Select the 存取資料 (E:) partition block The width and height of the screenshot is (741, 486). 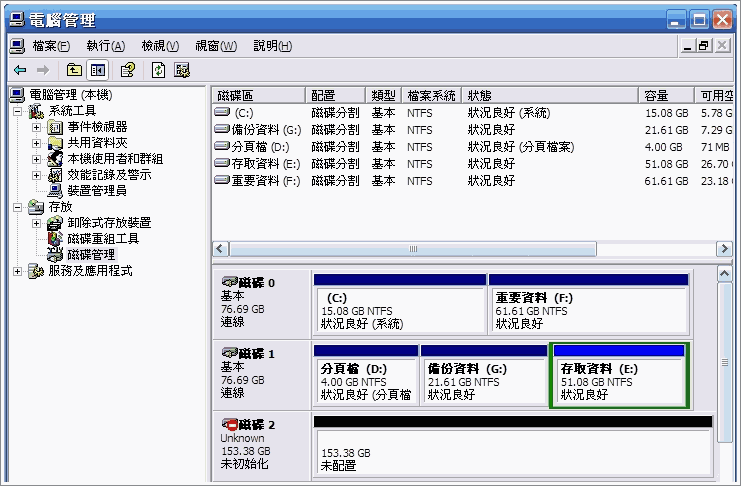(619, 375)
